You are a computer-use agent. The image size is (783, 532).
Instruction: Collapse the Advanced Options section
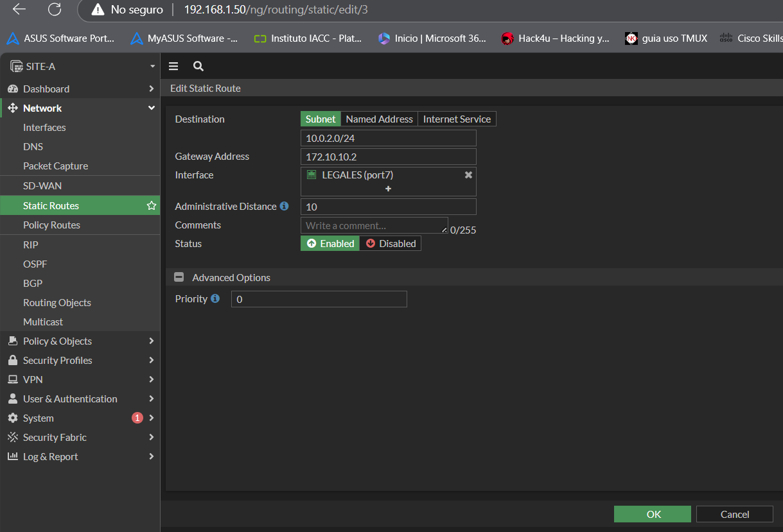coord(179,277)
